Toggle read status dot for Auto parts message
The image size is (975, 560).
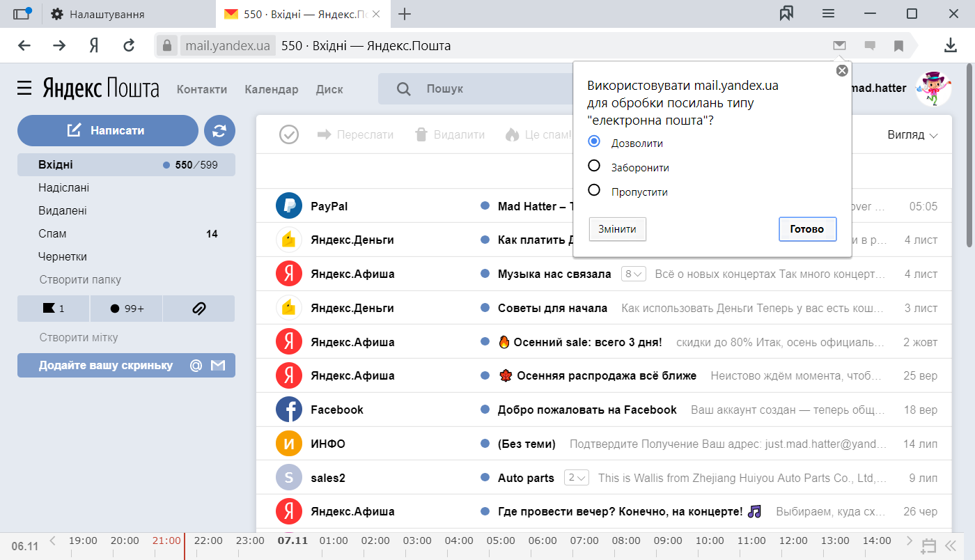485,478
